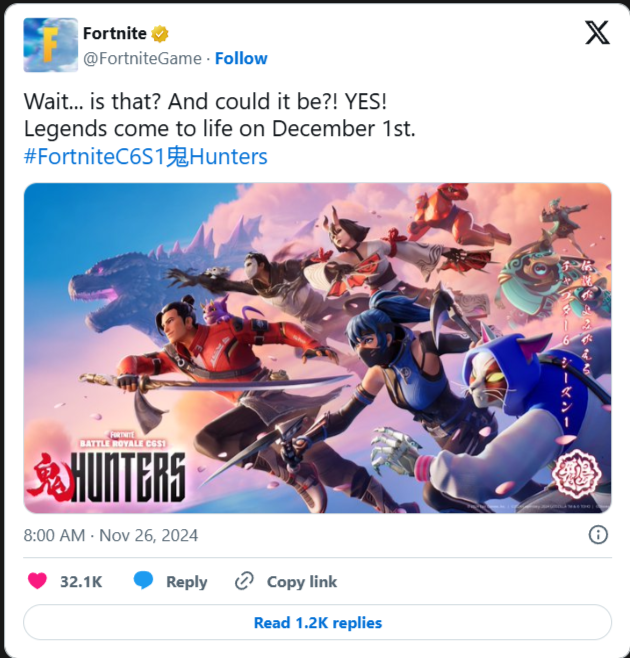
Task: Open the @FortniteGame handle
Action: point(142,58)
